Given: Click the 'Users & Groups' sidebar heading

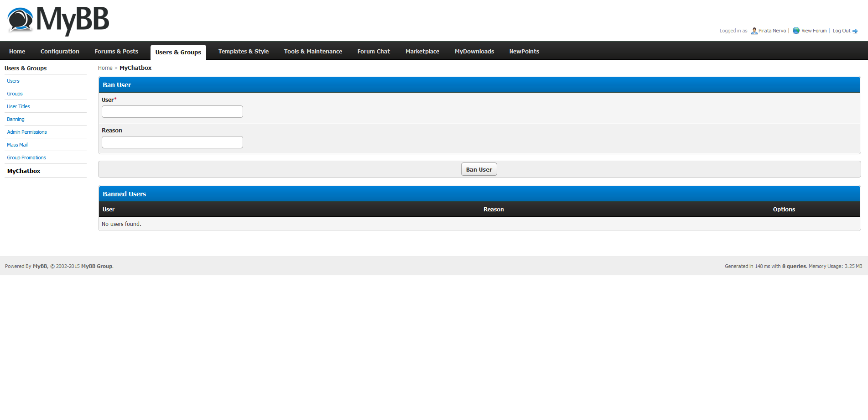Looking at the screenshot, I should point(26,68).
